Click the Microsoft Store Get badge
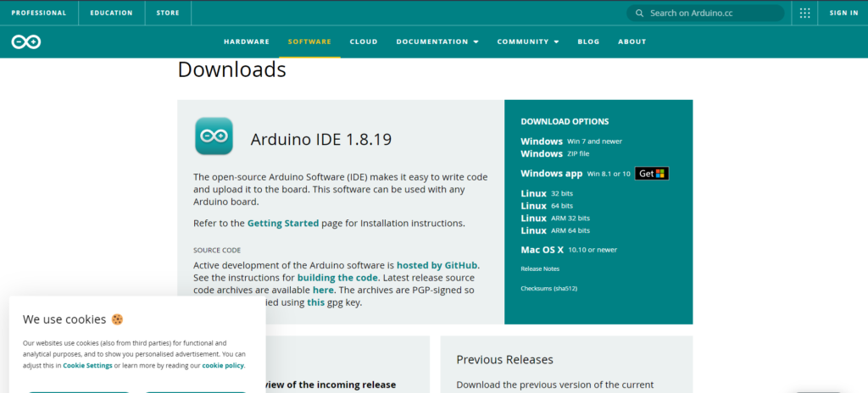This screenshot has height=393, width=868. [x=652, y=174]
